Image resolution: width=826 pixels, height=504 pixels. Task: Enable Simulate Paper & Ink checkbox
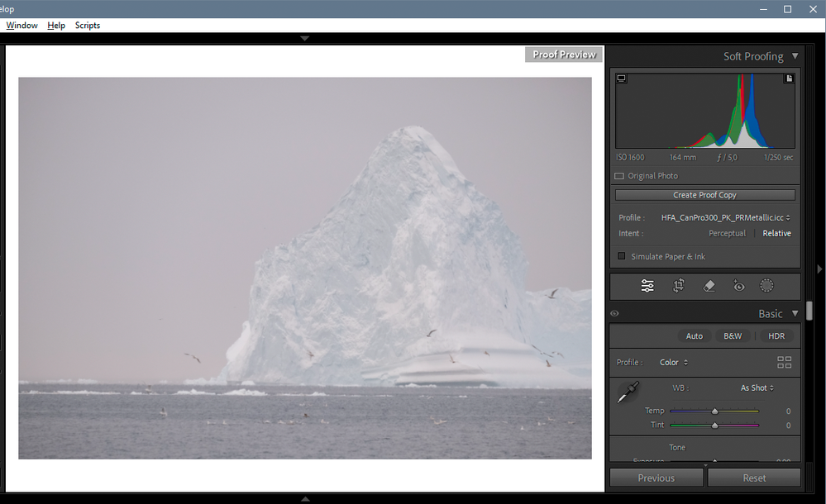coord(622,256)
